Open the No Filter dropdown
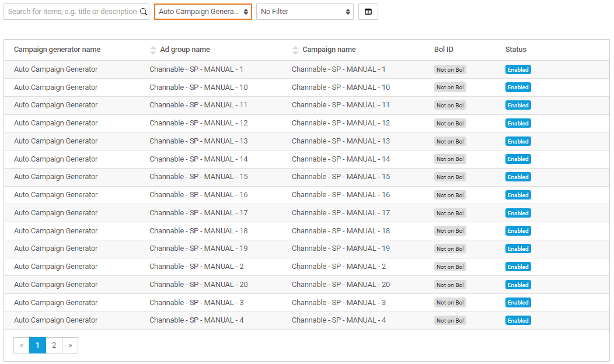 (306, 11)
